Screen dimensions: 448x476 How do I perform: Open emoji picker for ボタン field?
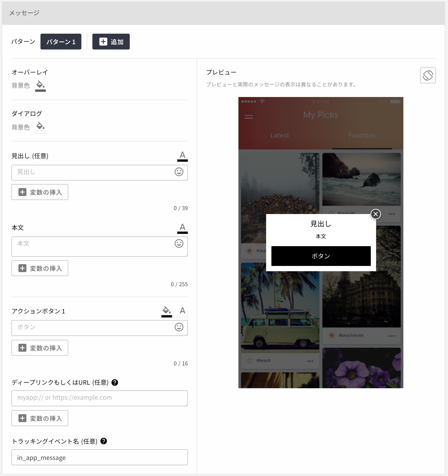click(x=179, y=327)
